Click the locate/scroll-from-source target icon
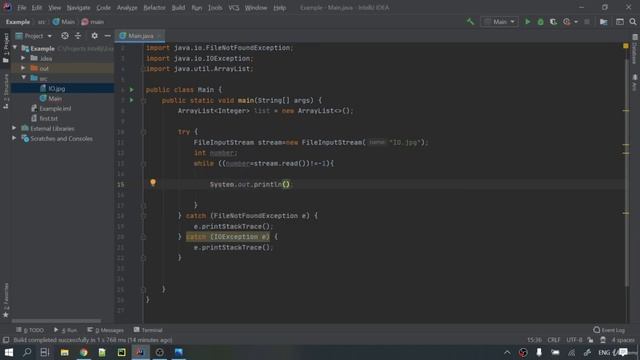The image size is (640, 360). (64, 36)
